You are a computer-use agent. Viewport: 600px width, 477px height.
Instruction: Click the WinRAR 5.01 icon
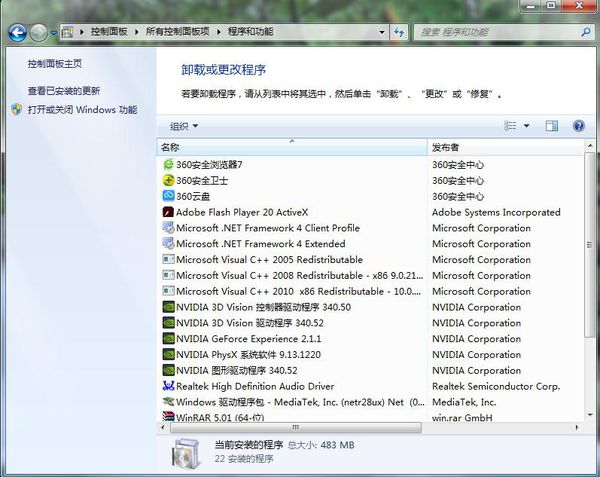point(168,417)
